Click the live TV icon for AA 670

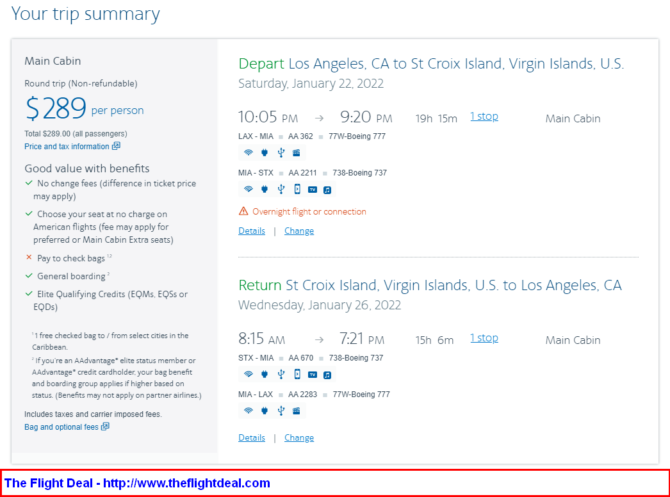click(313, 374)
